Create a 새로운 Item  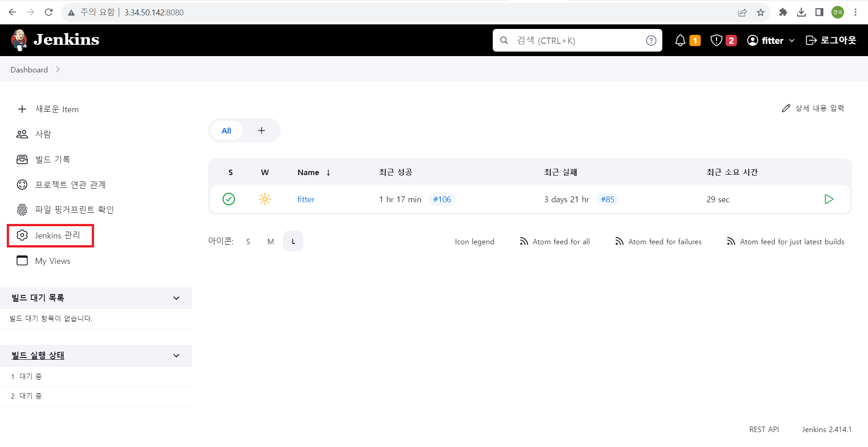[x=47, y=109]
